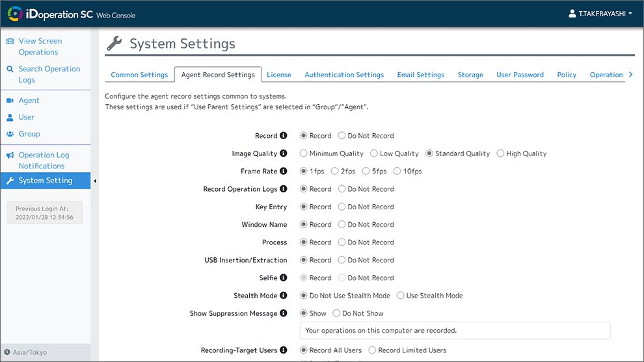
Task: Open the Agent page link
Action: tap(29, 101)
